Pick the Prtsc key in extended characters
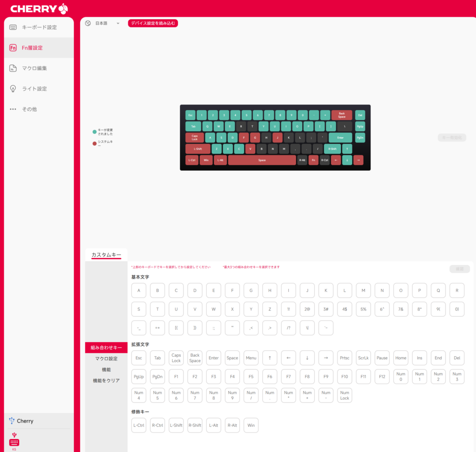This screenshot has height=452, width=476. tap(344, 358)
